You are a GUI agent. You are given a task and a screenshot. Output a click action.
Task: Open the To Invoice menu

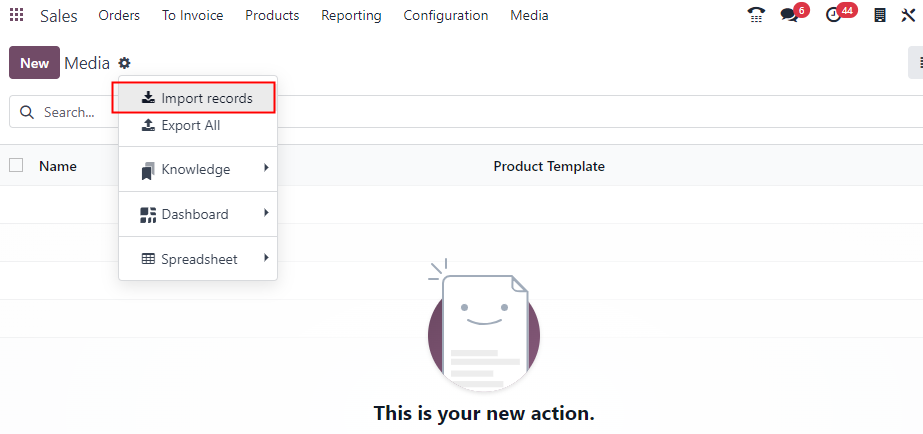click(x=192, y=15)
